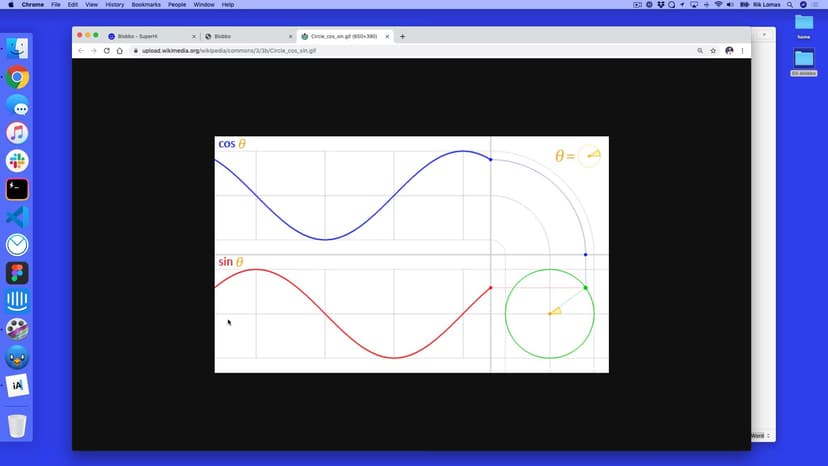Open the Bookmarks menu
Viewport: 828px width, 466px height.
[x=146, y=5]
